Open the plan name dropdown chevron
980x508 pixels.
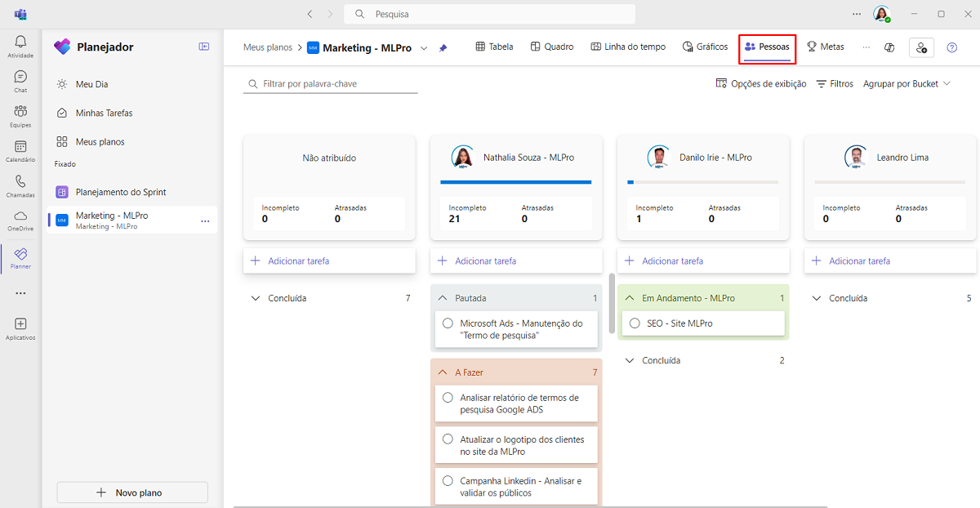424,47
